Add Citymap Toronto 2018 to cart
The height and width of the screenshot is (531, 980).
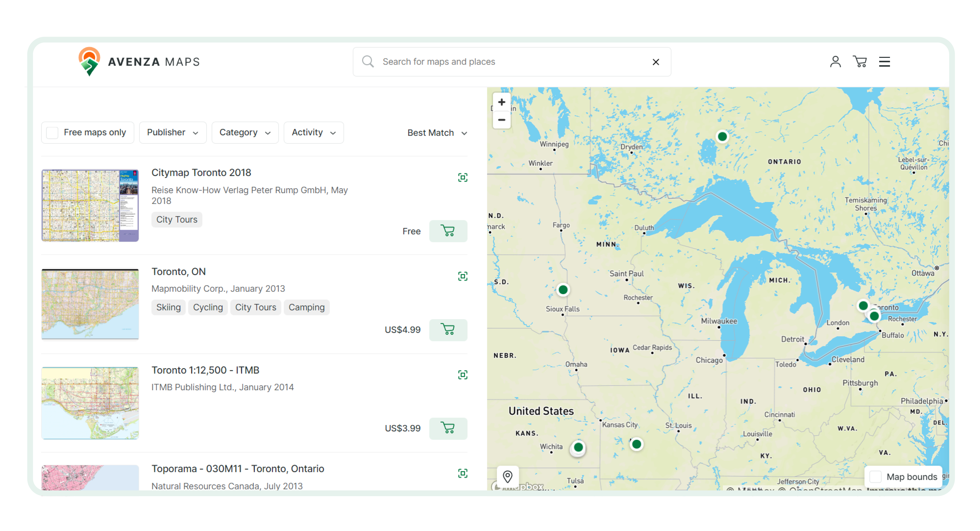(448, 231)
